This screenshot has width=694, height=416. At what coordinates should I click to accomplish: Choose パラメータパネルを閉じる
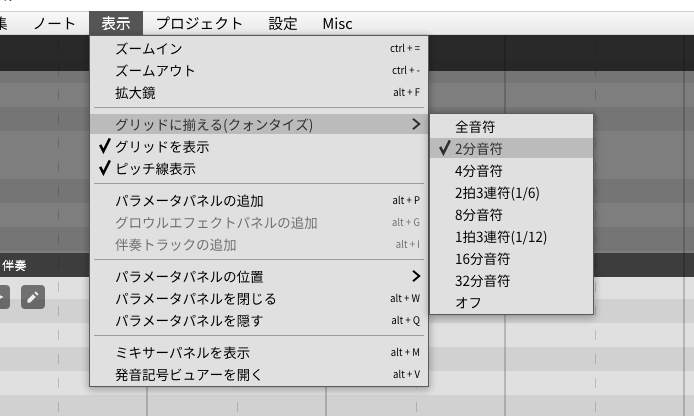coord(195,299)
